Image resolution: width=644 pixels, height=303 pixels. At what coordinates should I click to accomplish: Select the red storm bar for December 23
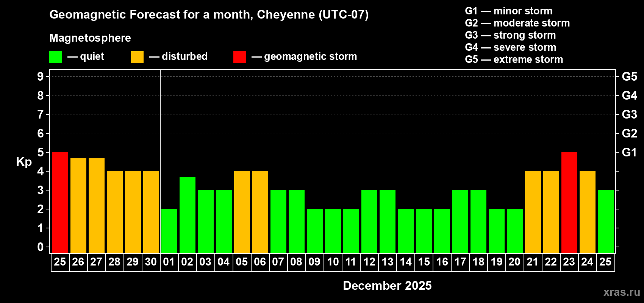pos(569,202)
